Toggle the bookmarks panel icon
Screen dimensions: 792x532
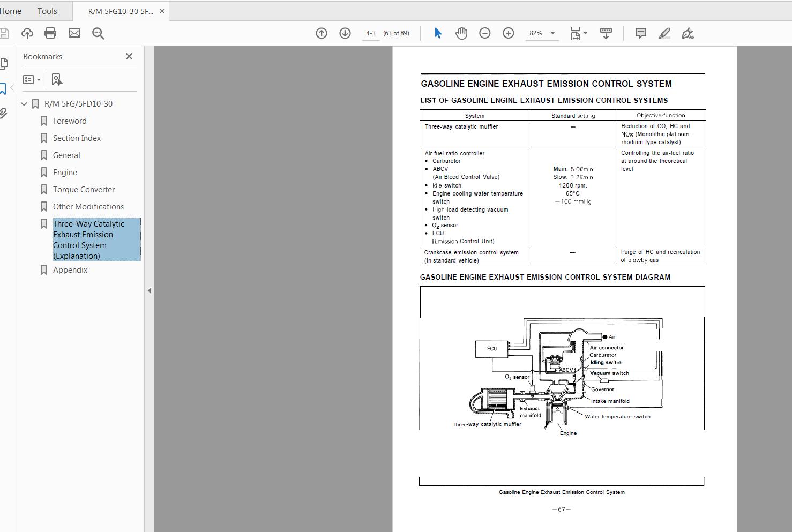3,88
